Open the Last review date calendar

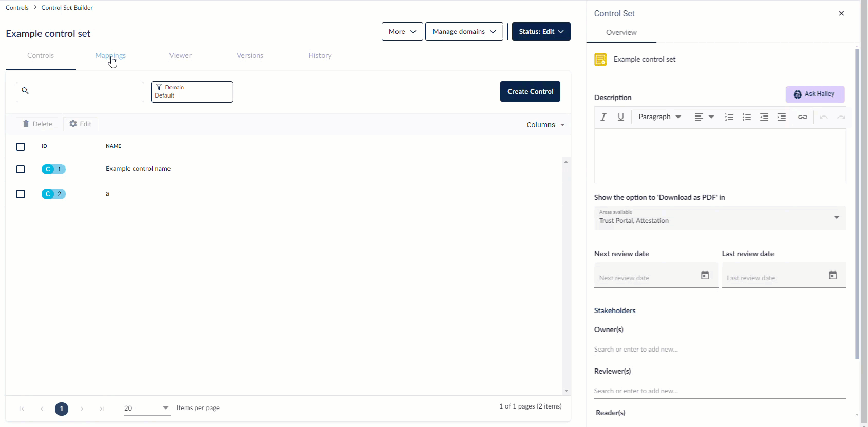click(x=833, y=276)
